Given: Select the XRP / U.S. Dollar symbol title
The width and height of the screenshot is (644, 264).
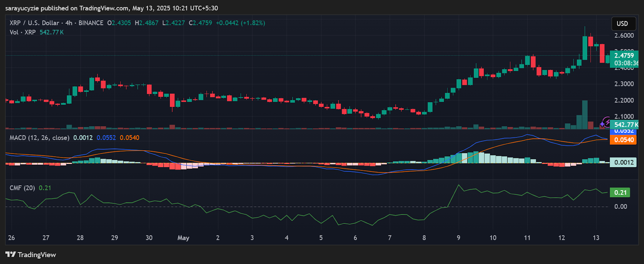Looking at the screenshot, I should click(34, 23).
